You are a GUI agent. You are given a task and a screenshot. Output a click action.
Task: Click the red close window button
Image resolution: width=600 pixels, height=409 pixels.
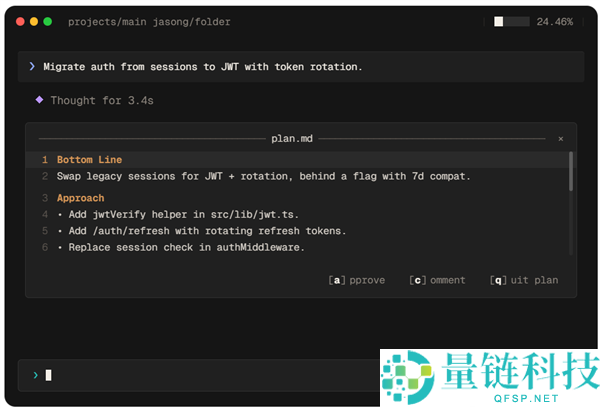pyautogui.click(x=20, y=21)
